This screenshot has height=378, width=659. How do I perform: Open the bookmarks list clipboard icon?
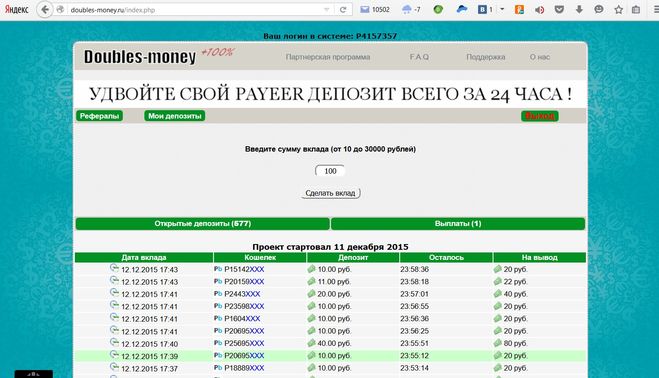[636, 9]
